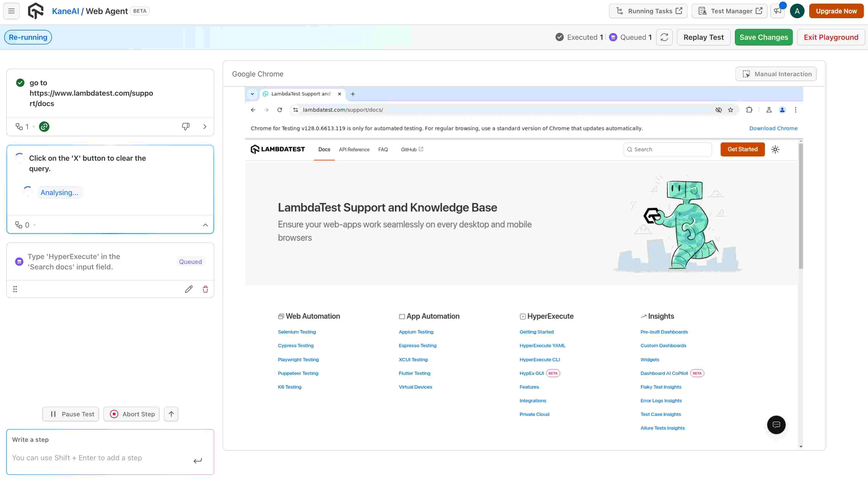Click the thumbs-down feedback icon on first step
Screen dimensions: 868x479
tap(185, 127)
